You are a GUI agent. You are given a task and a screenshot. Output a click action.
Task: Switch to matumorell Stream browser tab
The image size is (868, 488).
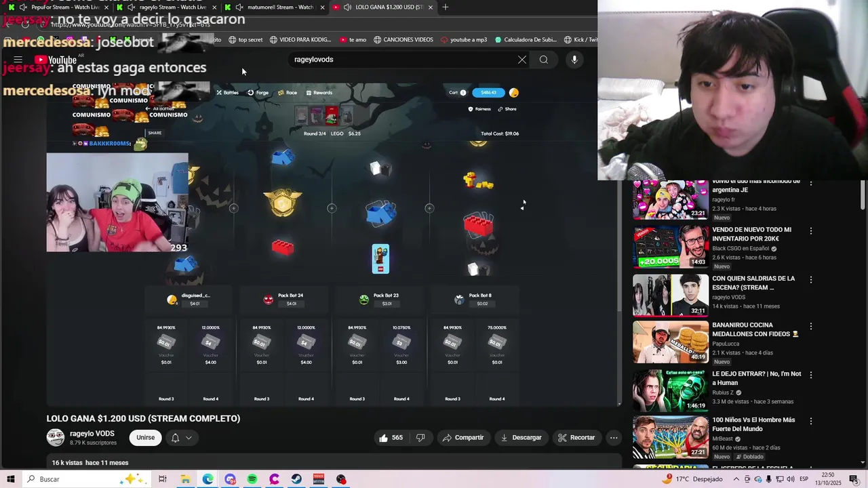pos(273,7)
